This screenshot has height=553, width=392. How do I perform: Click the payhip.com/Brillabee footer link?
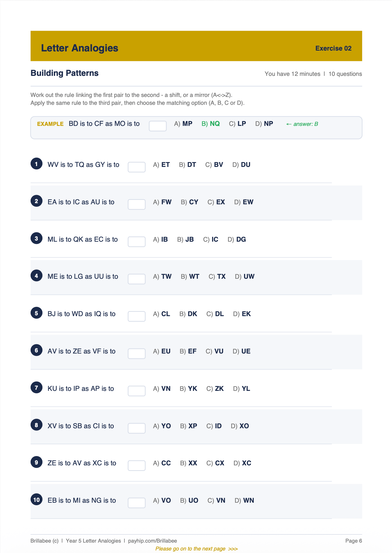152,541
